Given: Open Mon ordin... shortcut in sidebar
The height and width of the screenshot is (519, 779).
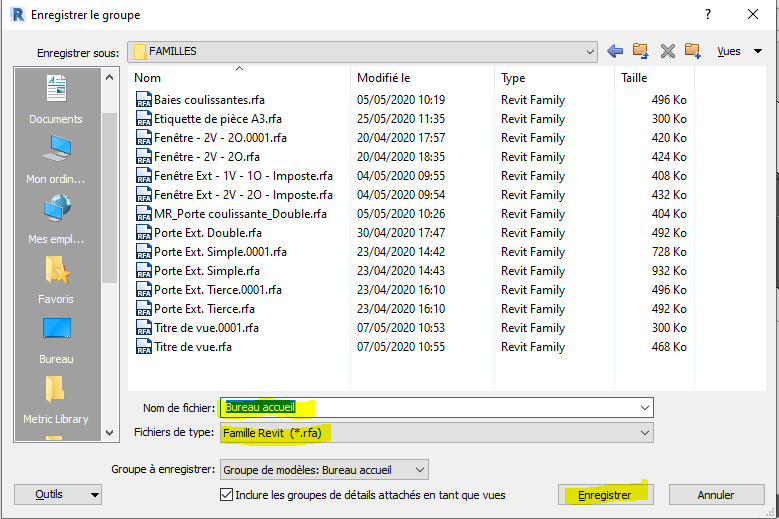Looking at the screenshot, I should coord(56,159).
